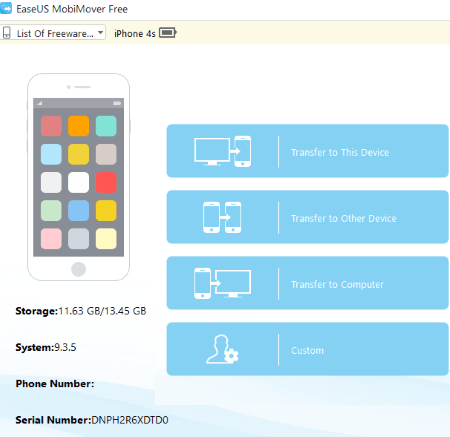
Task: Click the light green app tile on phone
Action: (x=51, y=211)
